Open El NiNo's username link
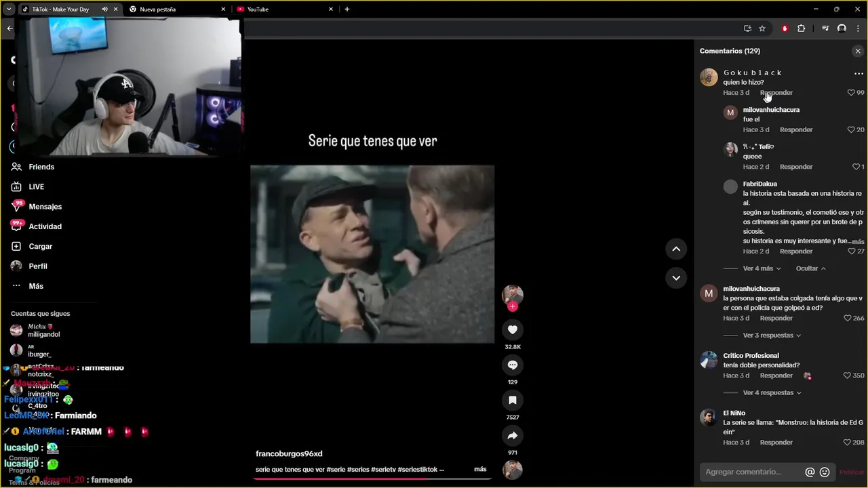Screen dimensions: 868x488 click(x=734, y=413)
